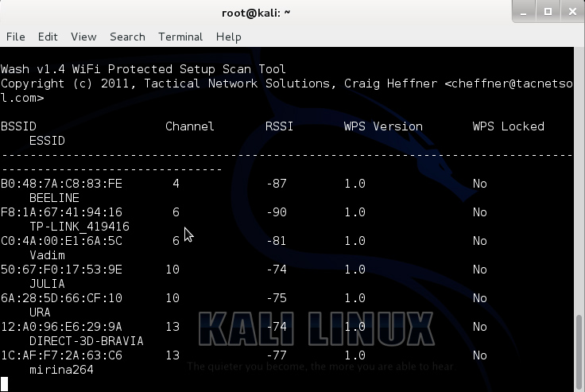Click the Channel column header
585x392 pixels.
[190, 126]
